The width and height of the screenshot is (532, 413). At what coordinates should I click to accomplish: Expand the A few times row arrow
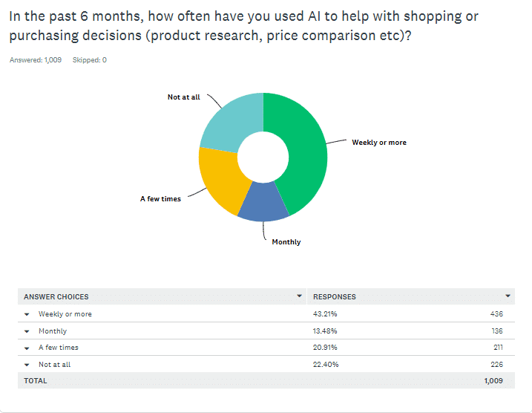pos(27,348)
